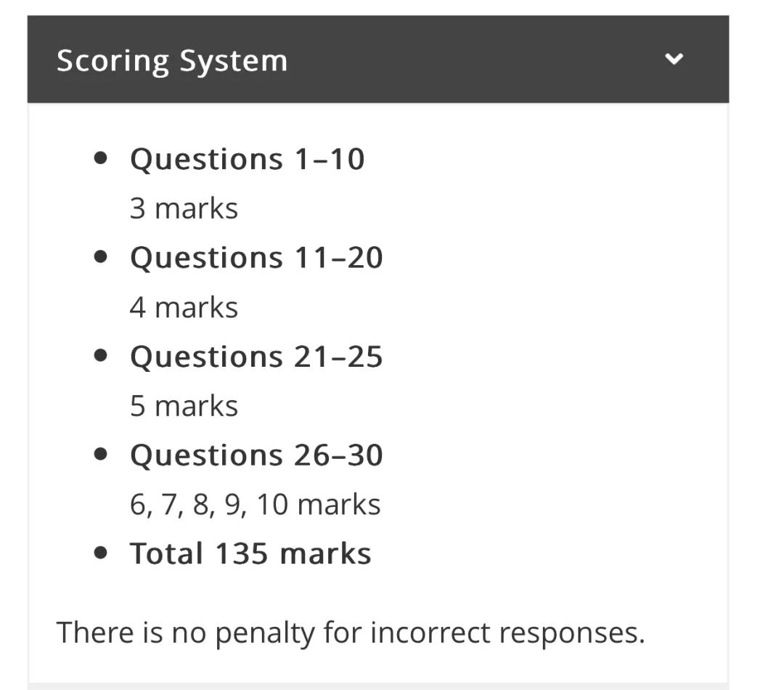The image size is (784, 690).
Task: Click the Scoring System header title
Action: tap(172, 61)
